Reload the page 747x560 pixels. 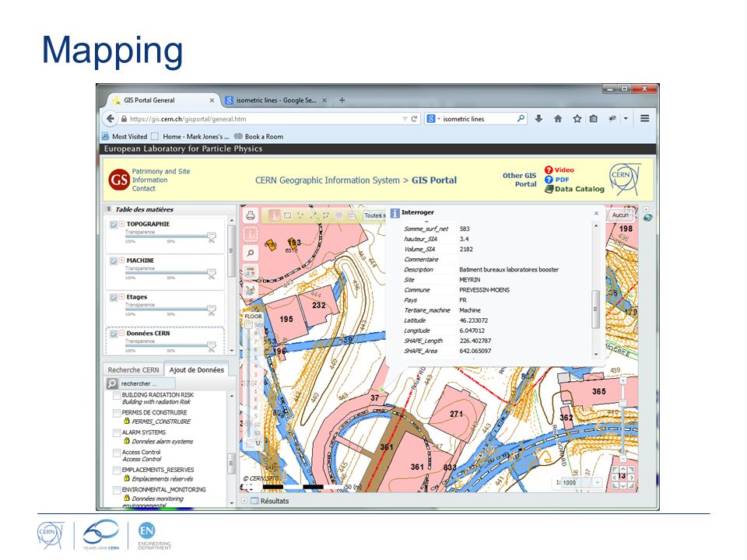point(414,118)
